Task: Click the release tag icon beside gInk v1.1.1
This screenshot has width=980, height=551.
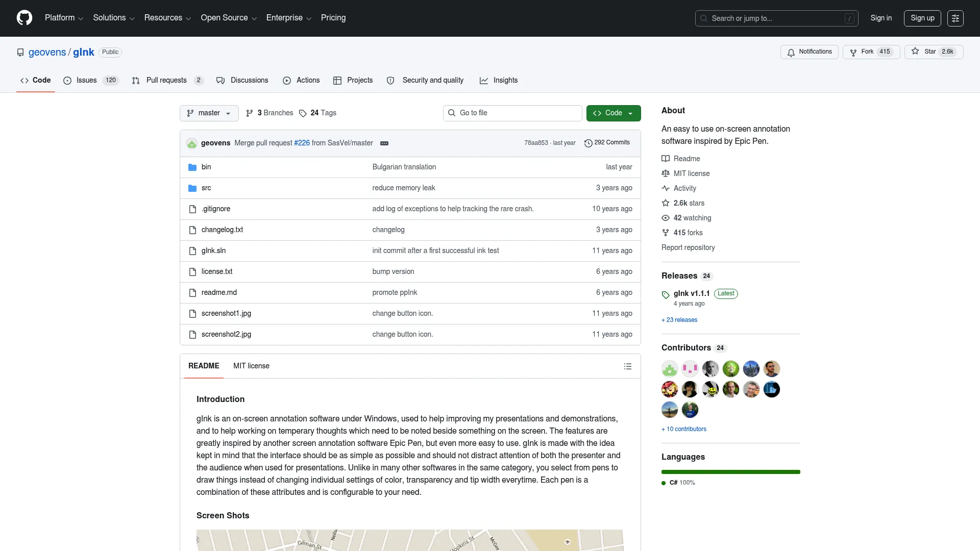Action: (666, 295)
